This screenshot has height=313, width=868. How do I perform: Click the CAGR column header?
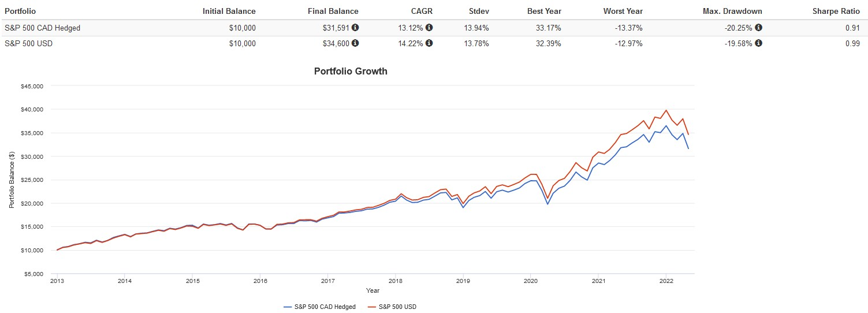coord(423,11)
